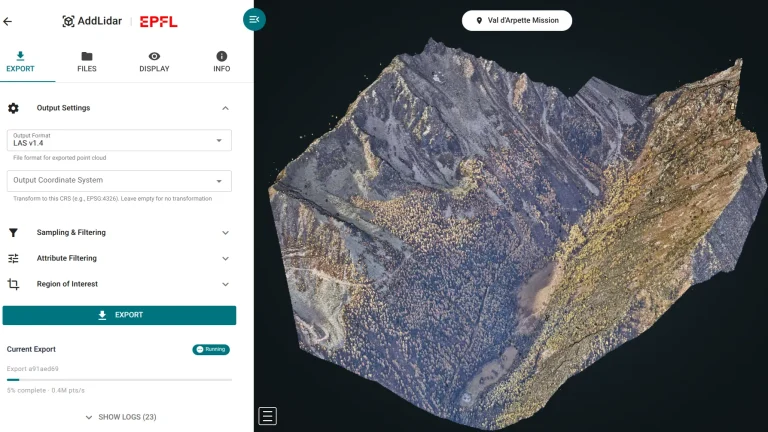Image resolution: width=768 pixels, height=432 pixels.
Task: Open the menu icon in viewer's bottom-left corner
Action: 267,416
